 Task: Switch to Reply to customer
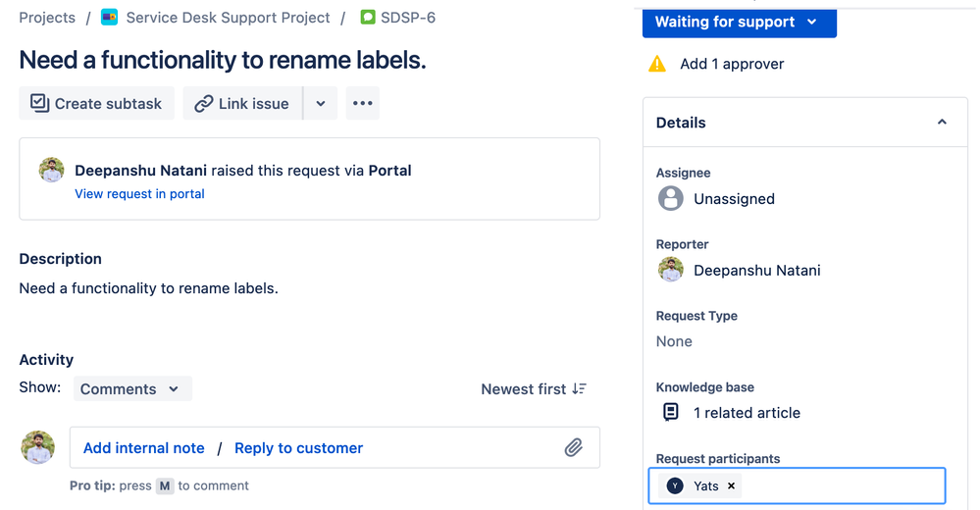(299, 448)
